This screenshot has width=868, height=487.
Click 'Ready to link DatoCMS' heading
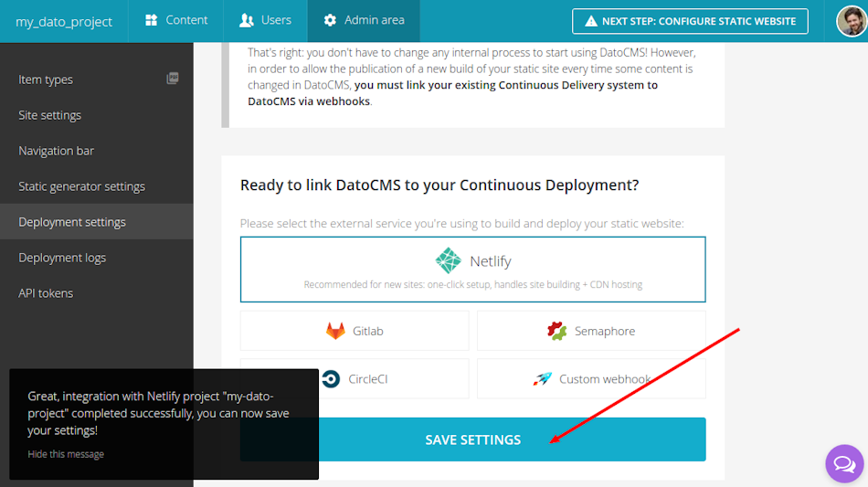click(439, 185)
